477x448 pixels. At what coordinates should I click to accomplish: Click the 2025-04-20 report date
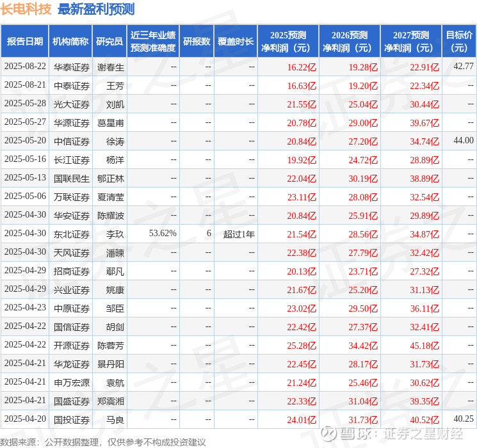25,419
